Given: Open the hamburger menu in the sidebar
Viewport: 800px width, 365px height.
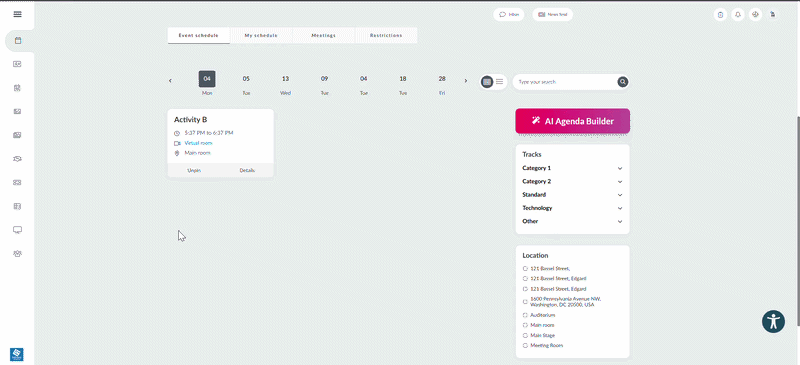Looking at the screenshot, I should coord(17,14).
